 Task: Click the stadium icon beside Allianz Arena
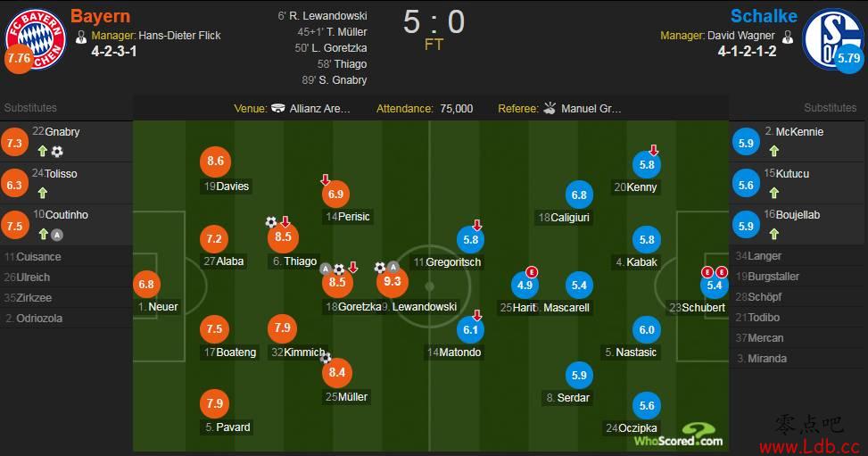click(278, 108)
